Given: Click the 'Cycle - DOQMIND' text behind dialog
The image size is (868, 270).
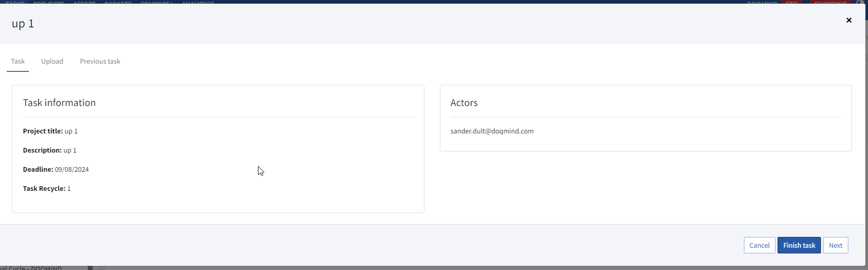Looking at the screenshot, I should (34, 268).
